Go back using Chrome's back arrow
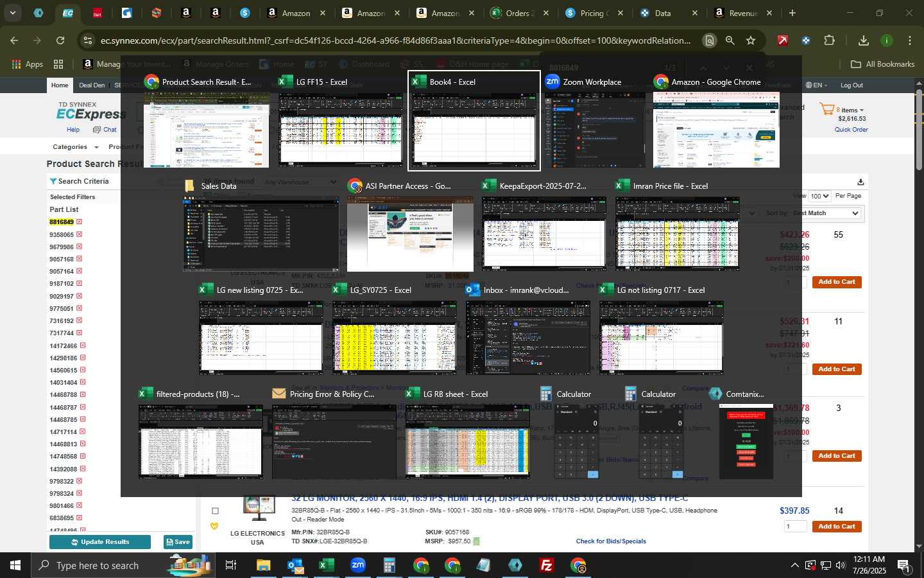The height and width of the screenshot is (578, 924). (14, 40)
